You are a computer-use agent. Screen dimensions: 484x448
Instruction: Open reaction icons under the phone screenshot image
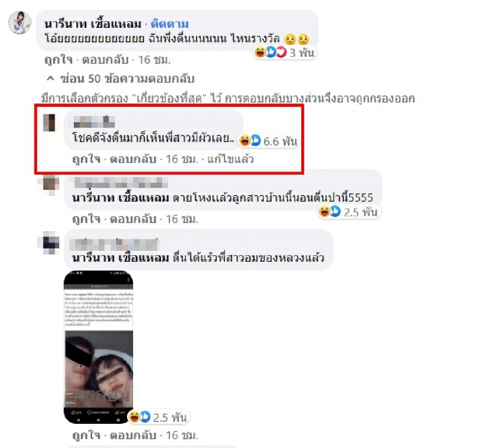139,417
